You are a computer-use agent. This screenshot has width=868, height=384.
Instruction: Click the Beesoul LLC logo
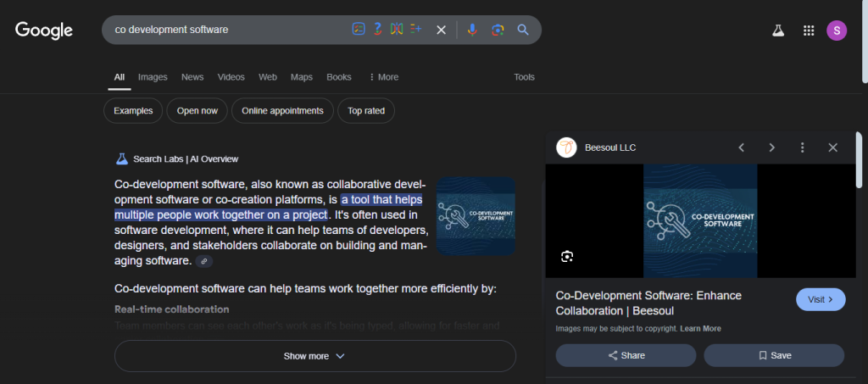coord(566,147)
